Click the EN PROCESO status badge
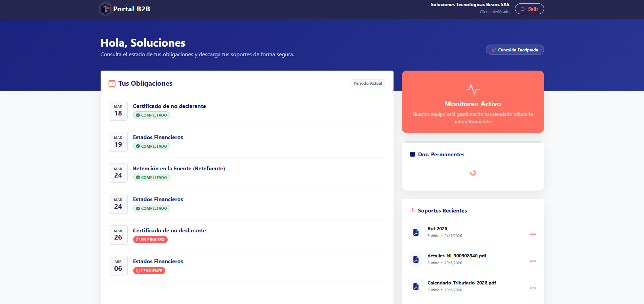The width and height of the screenshot is (644, 304). click(x=150, y=240)
